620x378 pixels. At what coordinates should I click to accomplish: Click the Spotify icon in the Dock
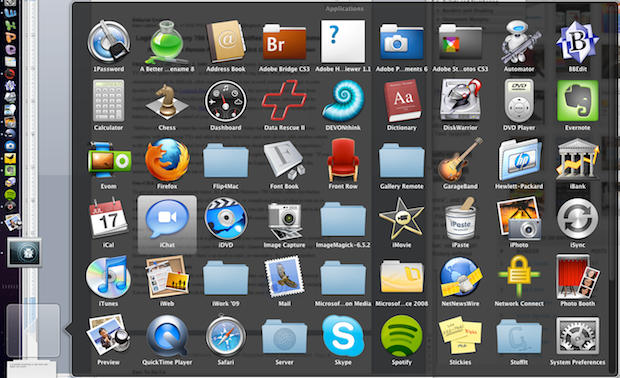[x=10, y=194]
